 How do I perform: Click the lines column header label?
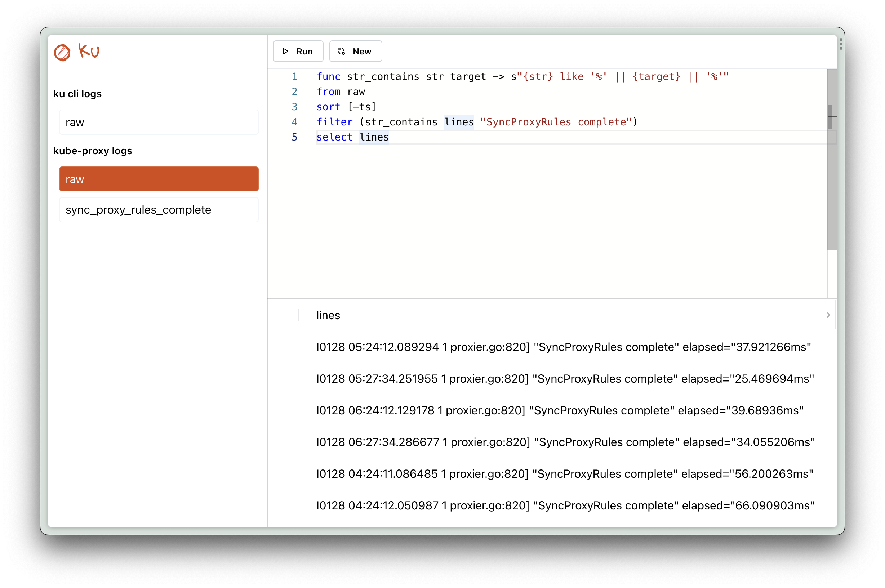click(328, 315)
